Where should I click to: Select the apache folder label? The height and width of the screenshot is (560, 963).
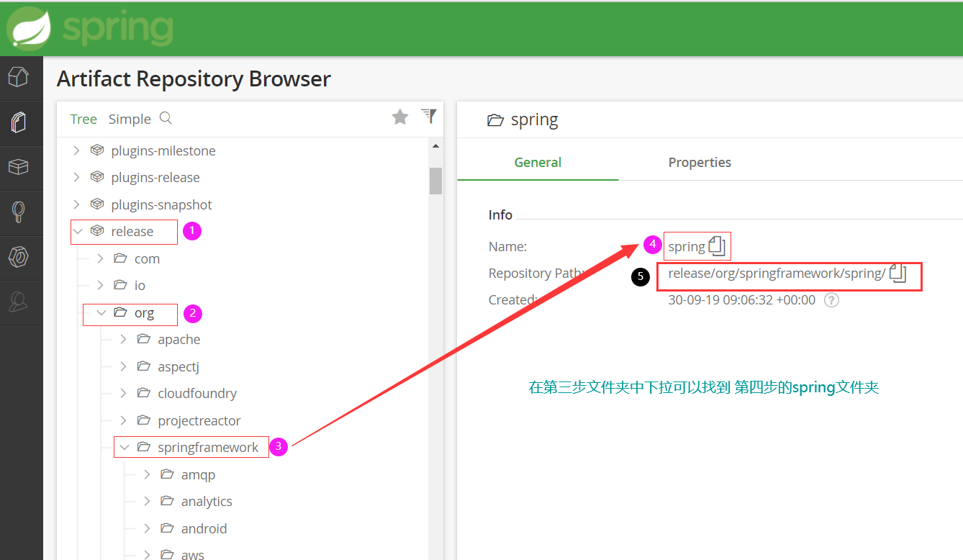point(179,339)
